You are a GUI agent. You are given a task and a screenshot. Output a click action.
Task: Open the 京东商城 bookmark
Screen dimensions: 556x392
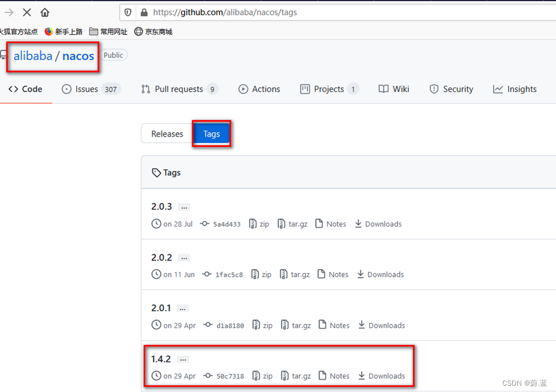(153, 32)
